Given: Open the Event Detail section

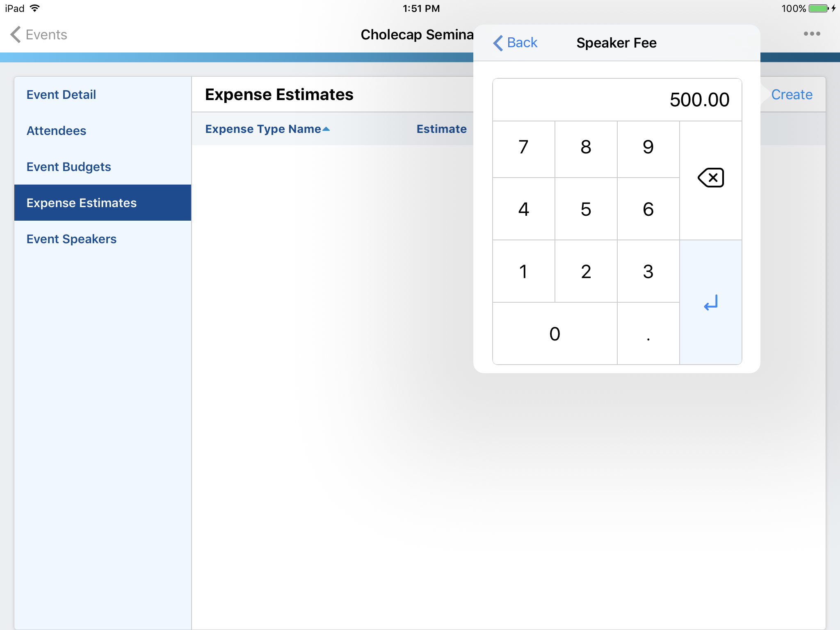Looking at the screenshot, I should tap(61, 95).
